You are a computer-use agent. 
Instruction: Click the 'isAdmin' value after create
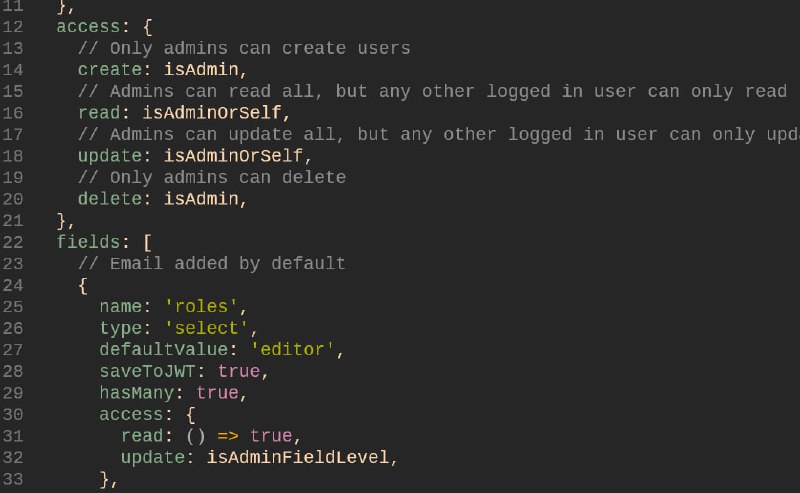pyautogui.click(x=201, y=69)
